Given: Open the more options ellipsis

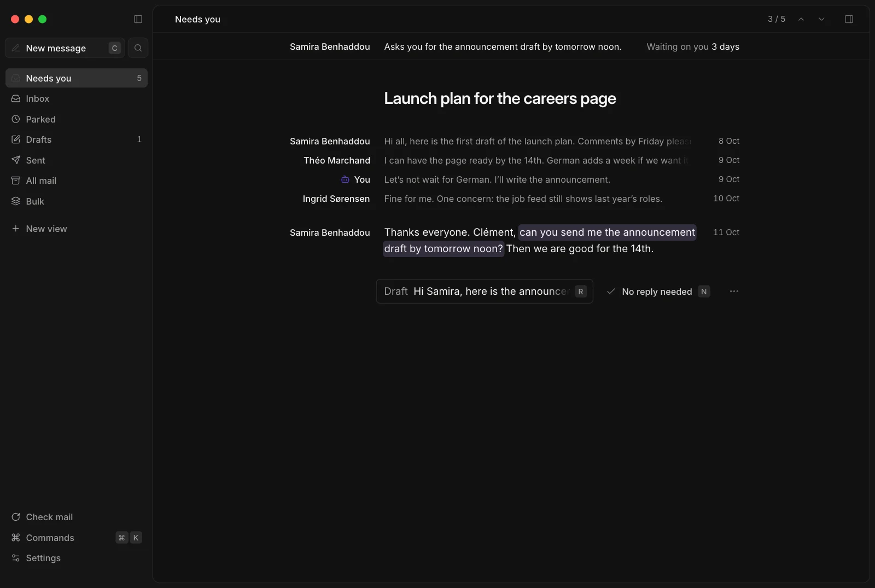Looking at the screenshot, I should pyautogui.click(x=734, y=292).
